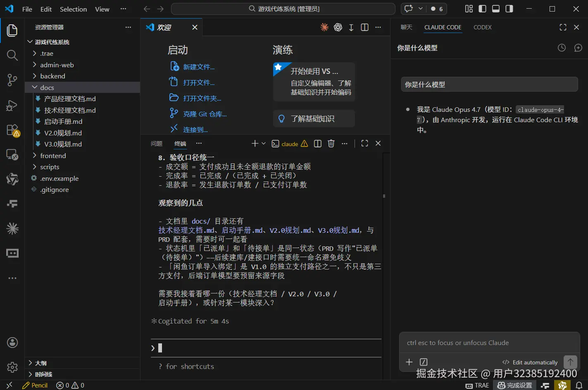Click the OpenAI Codex icon in editor toolbar

338,27
